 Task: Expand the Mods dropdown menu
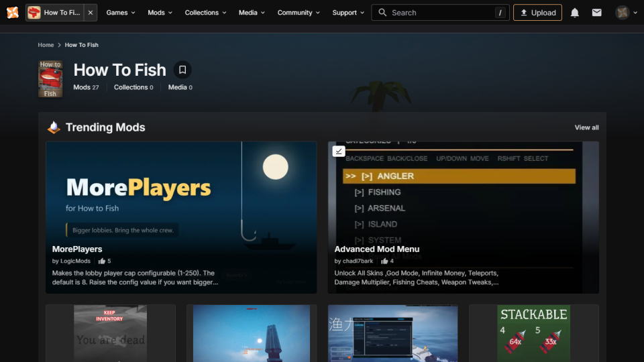pyautogui.click(x=160, y=13)
